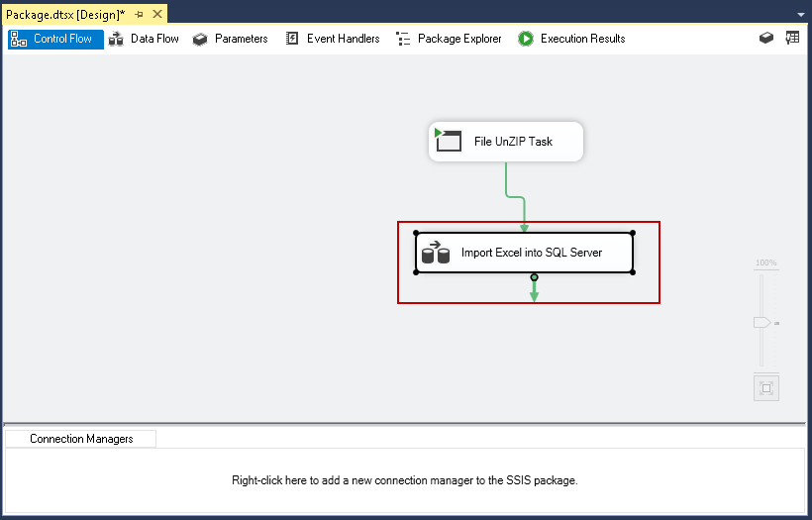The height and width of the screenshot is (520, 812).
Task: Select the File UnZIP Task node
Action: pyautogui.click(x=506, y=142)
